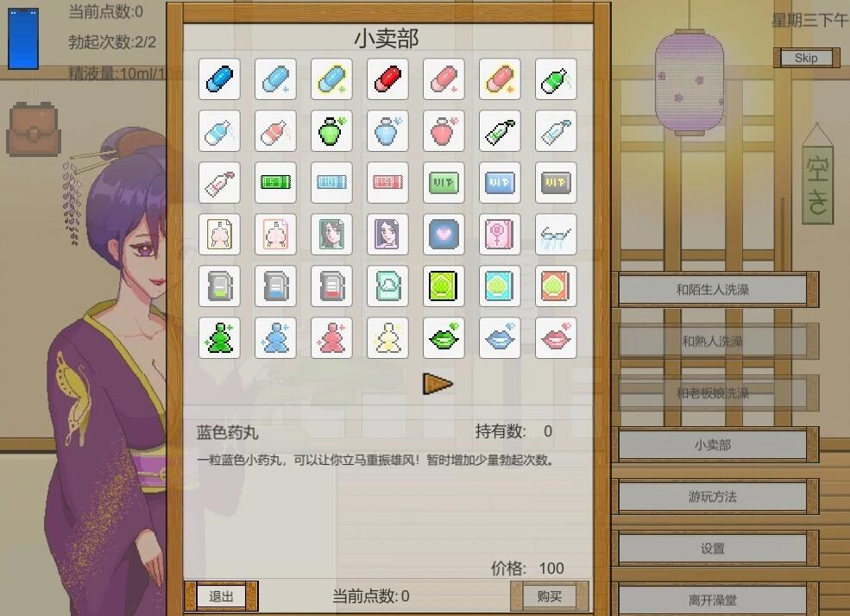The width and height of the screenshot is (850, 616).
Task: Pick the green round potion bottle
Action: pyautogui.click(x=331, y=130)
